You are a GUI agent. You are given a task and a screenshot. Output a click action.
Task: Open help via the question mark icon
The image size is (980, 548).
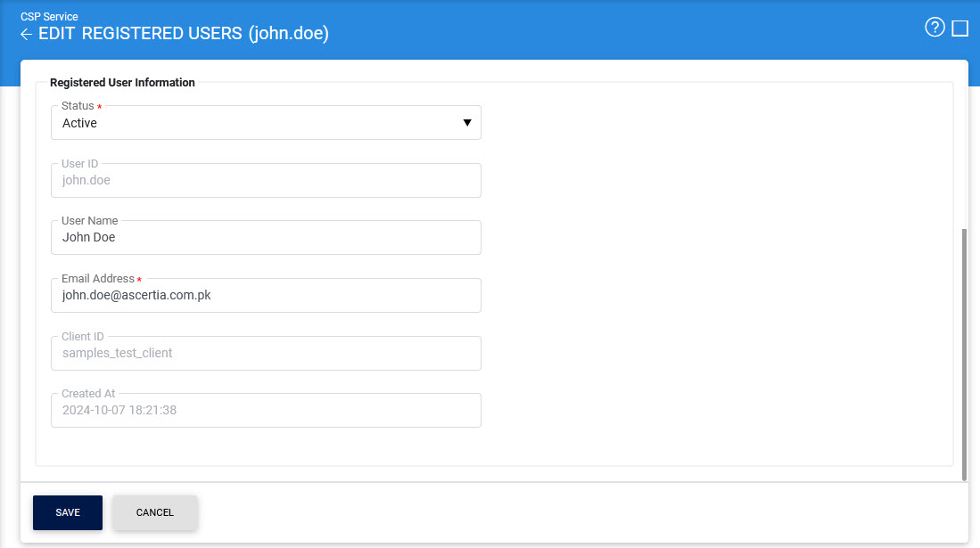click(935, 28)
